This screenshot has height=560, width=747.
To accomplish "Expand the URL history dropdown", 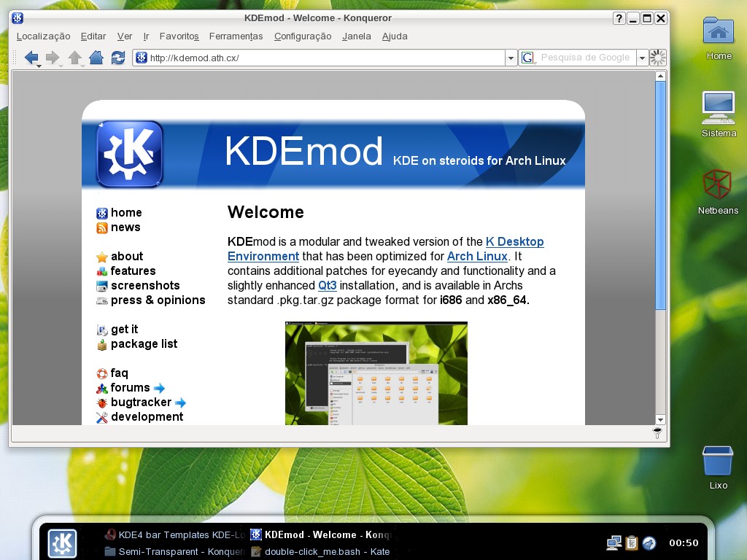I will click(511, 58).
